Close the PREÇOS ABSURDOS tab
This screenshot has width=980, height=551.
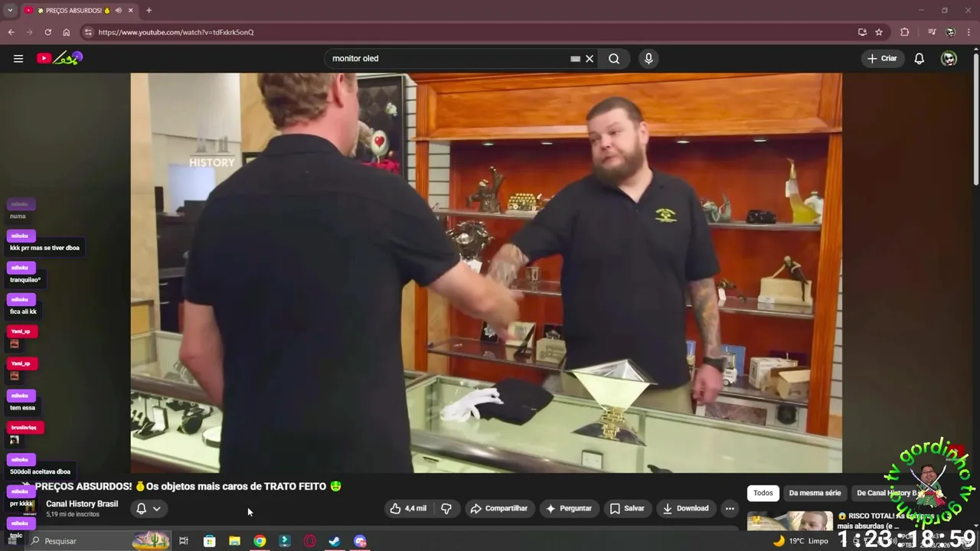click(x=130, y=10)
